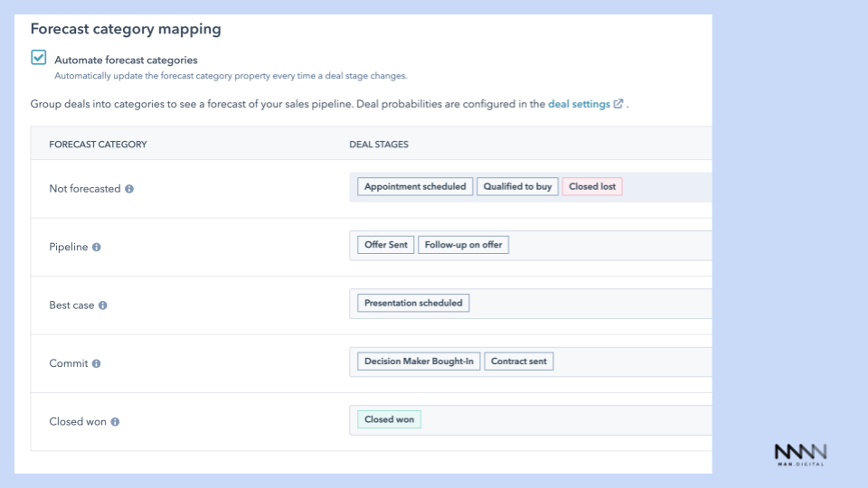The image size is (868, 488).
Task: Click the Offer Sent stage tag
Action: click(x=386, y=245)
